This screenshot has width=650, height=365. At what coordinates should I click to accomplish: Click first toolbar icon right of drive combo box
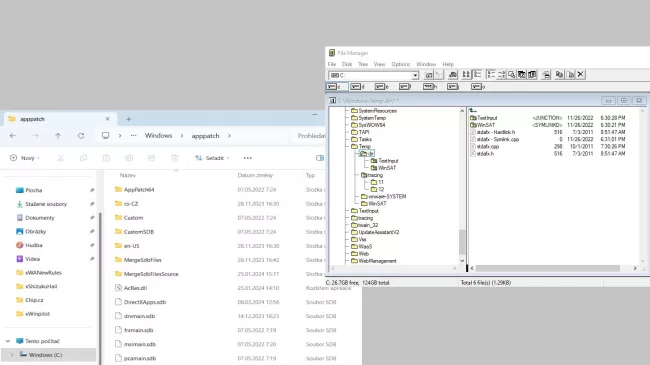tap(429, 75)
